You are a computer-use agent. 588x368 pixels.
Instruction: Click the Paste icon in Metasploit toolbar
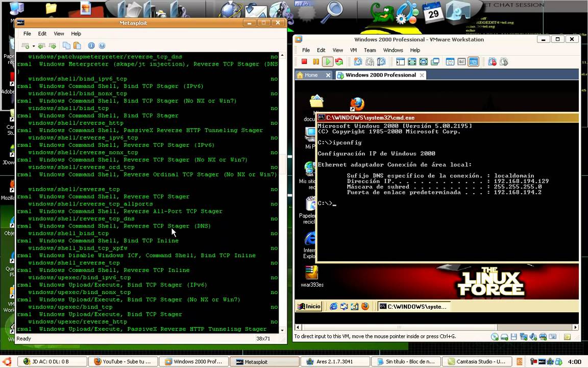pyautogui.click(x=77, y=46)
